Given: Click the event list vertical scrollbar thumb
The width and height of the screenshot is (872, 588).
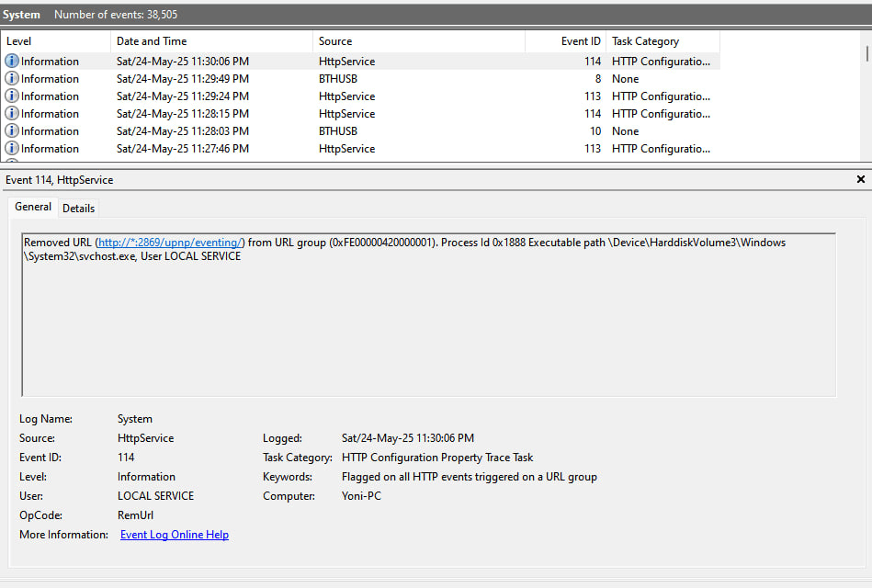Looking at the screenshot, I should pos(866,54).
